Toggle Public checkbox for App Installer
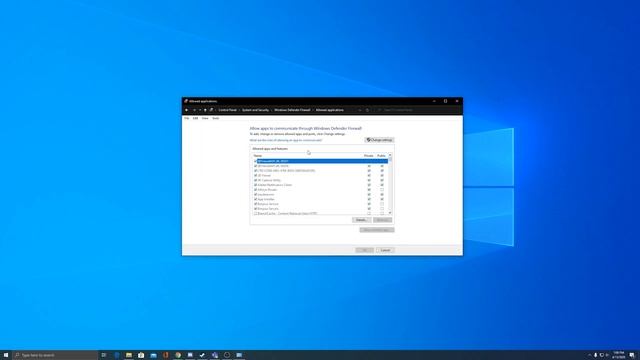This screenshot has width=640, height=360. 382,199
